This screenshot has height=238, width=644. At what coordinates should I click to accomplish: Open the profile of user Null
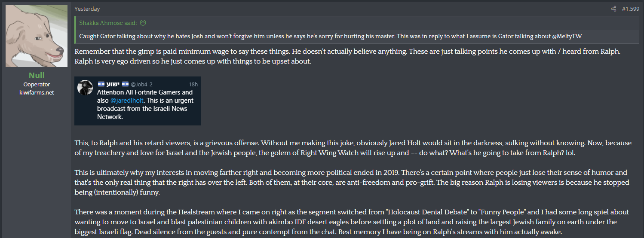[37, 76]
